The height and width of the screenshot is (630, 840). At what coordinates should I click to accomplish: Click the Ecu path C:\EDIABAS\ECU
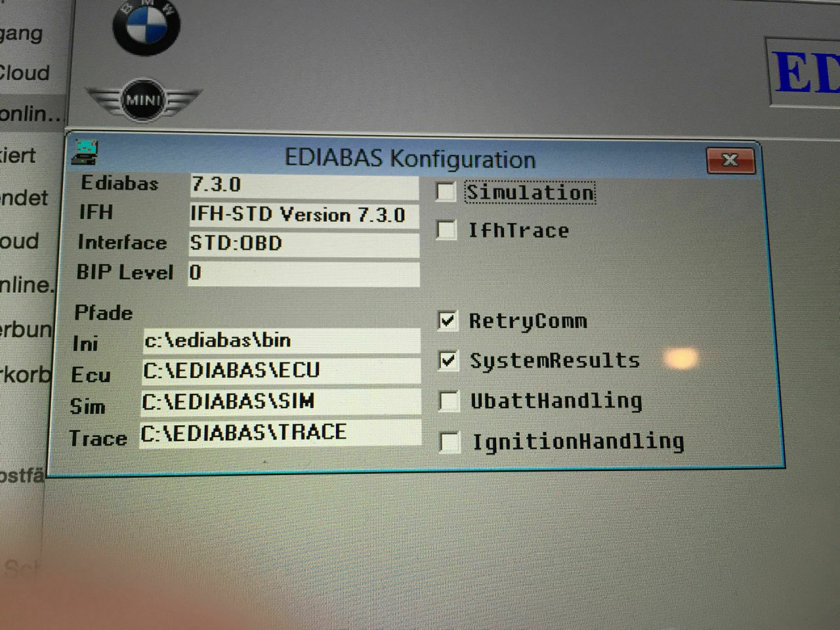coord(281,371)
